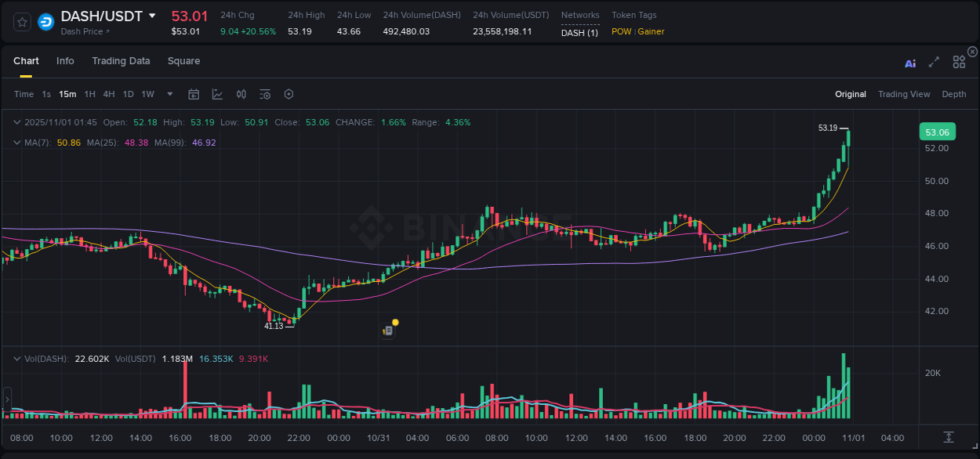
Task: Open candlestick display options icon
Action: (241, 93)
